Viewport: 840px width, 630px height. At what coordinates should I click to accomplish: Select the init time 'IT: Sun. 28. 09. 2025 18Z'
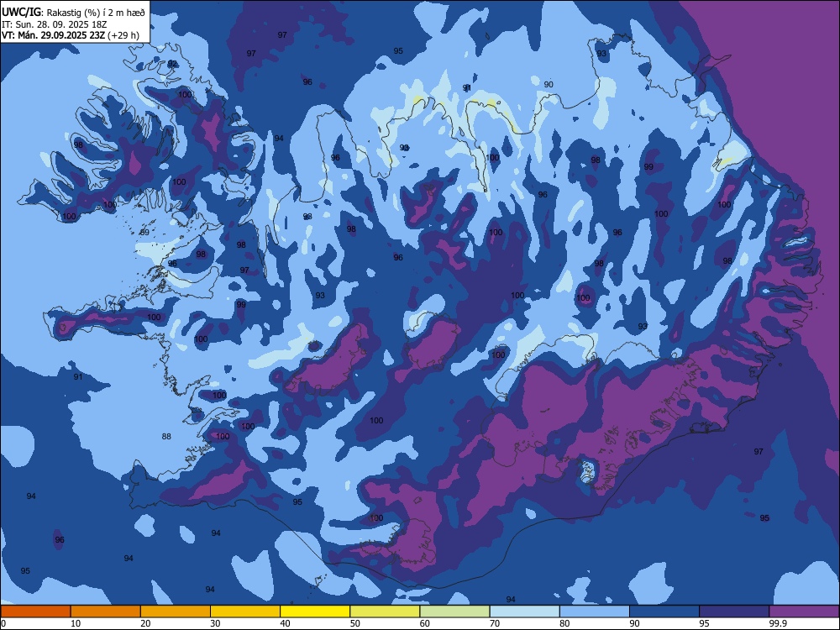click(54, 24)
